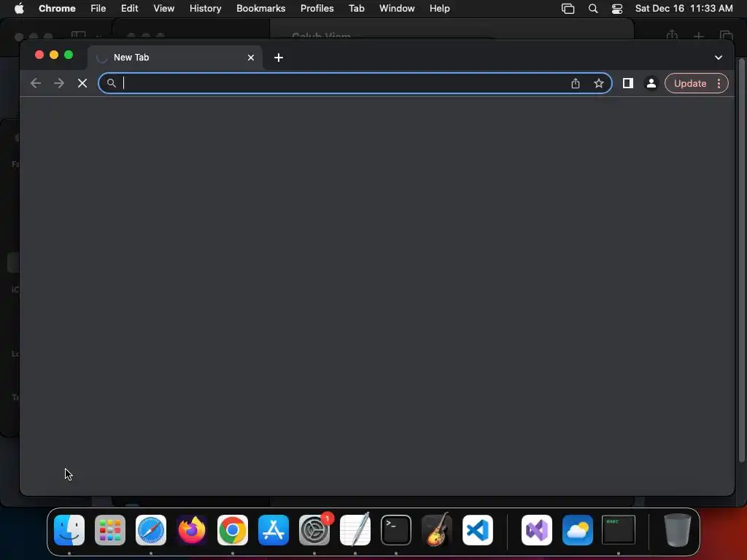Image resolution: width=747 pixels, height=560 pixels.
Task: Minimize Chrome window with yellow button
Action: click(x=54, y=55)
